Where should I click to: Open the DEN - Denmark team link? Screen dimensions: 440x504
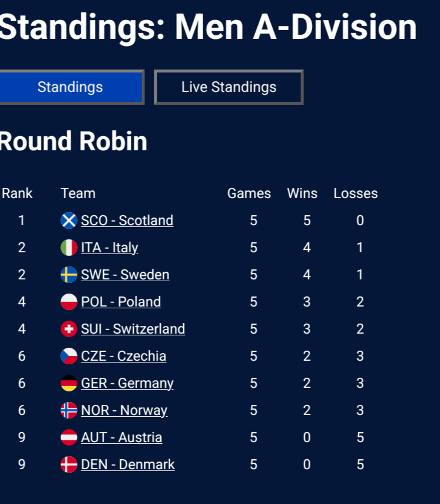pyautogui.click(x=128, y=465)
